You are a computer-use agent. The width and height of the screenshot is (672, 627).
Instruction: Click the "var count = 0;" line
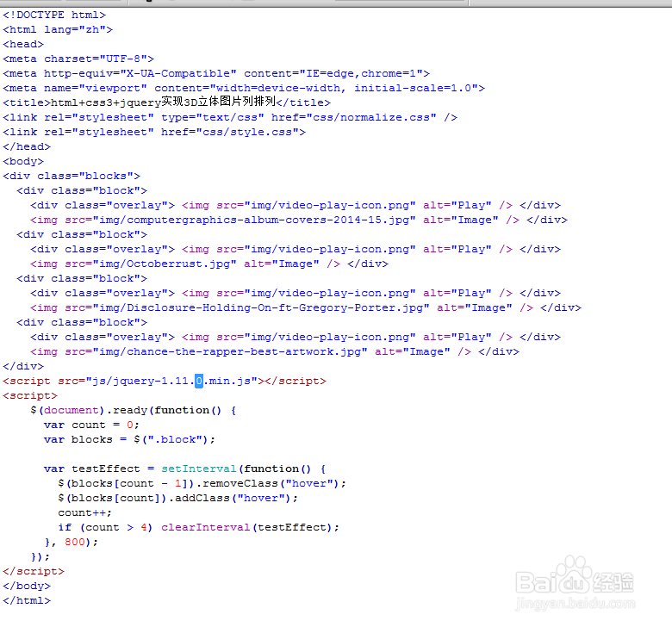(91, 425)
